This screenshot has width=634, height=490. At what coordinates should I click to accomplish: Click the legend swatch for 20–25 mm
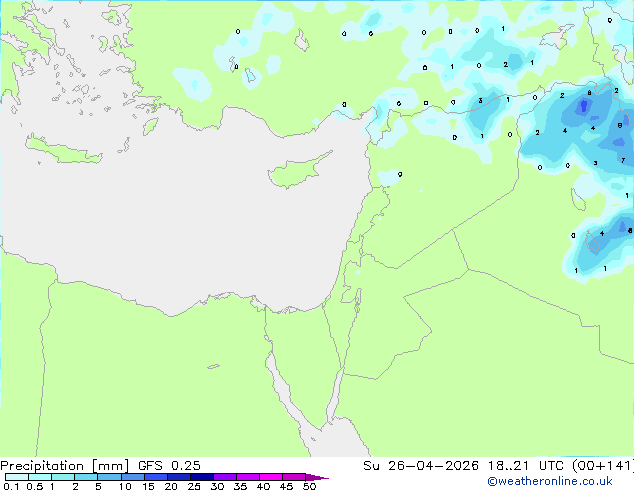pos(178,477)
